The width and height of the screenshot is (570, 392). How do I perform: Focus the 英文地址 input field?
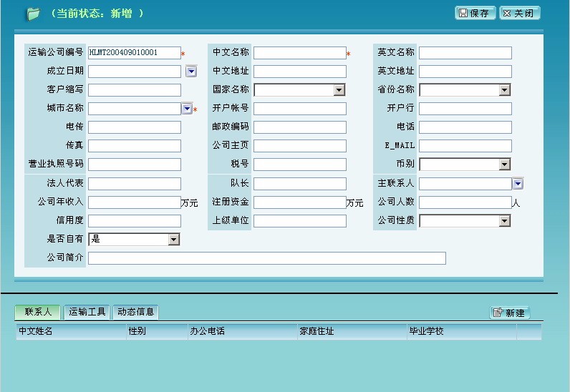click(x=465, y=72)
